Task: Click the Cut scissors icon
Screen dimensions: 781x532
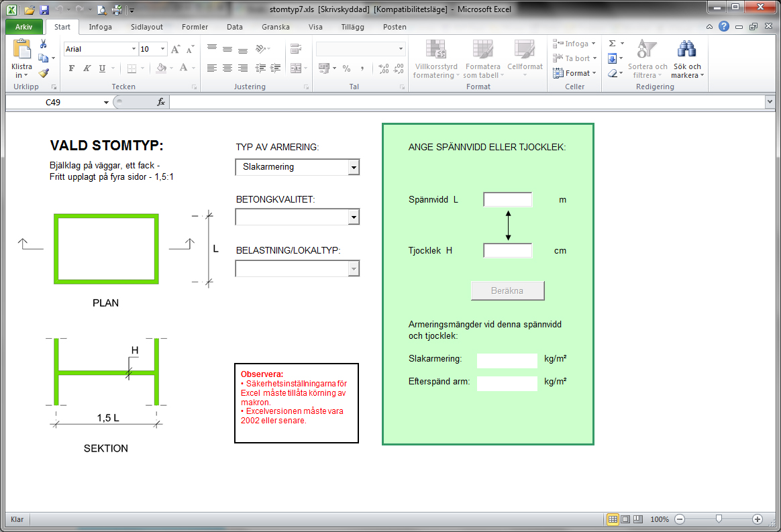Action: coord(44,44)
